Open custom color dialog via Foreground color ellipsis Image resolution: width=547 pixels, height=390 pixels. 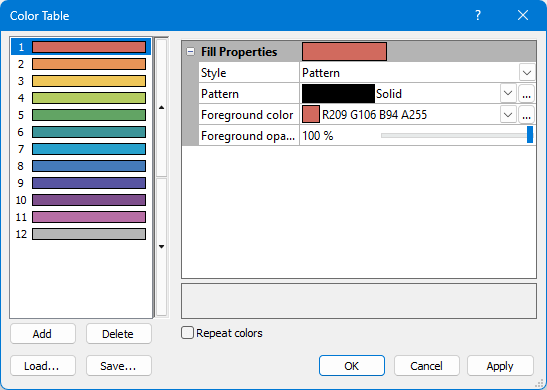527,114
